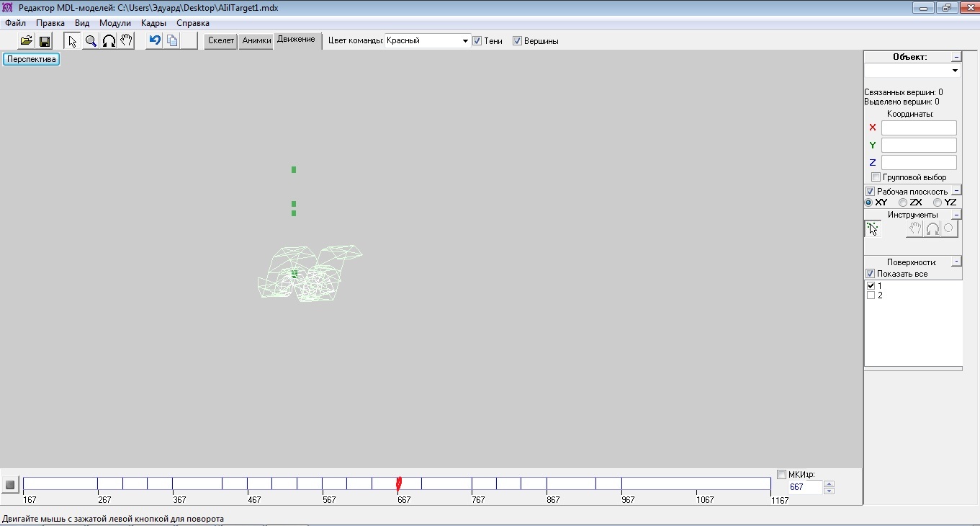Select the arrow pointer tool in the toolbar
The width and height of the screenshot is (980, 526).
coord(73,41)
